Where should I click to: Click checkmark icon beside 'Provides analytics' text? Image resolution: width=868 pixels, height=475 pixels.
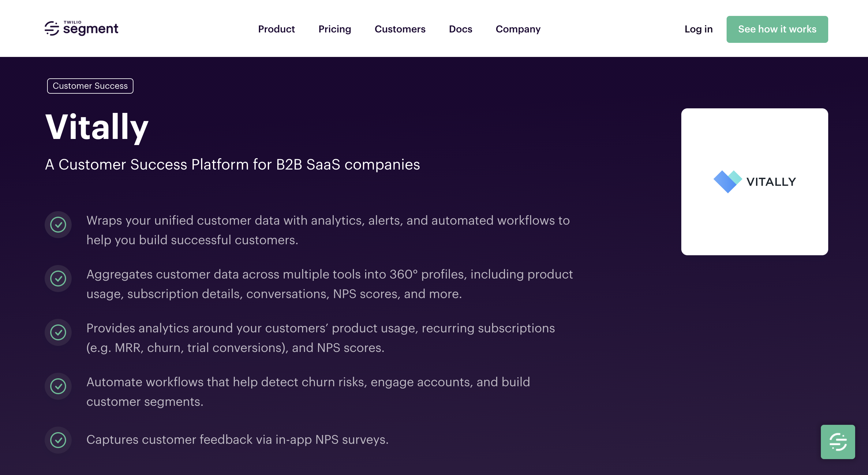[58, 332]
